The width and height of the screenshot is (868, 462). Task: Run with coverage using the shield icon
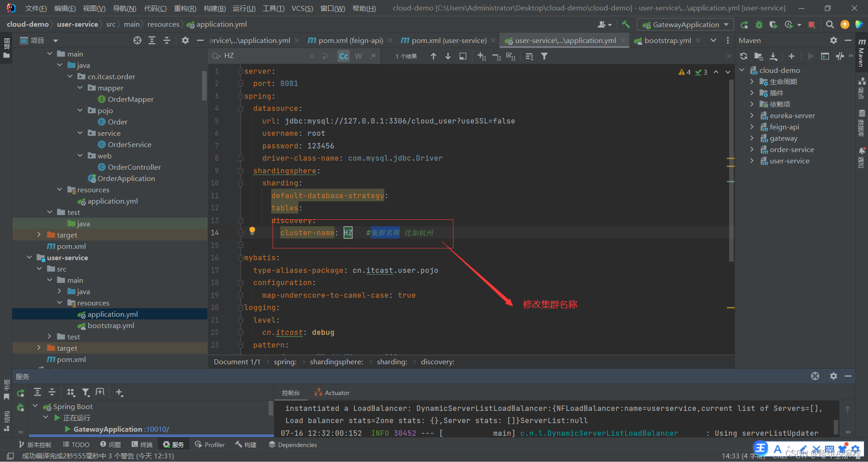[774, 24]
